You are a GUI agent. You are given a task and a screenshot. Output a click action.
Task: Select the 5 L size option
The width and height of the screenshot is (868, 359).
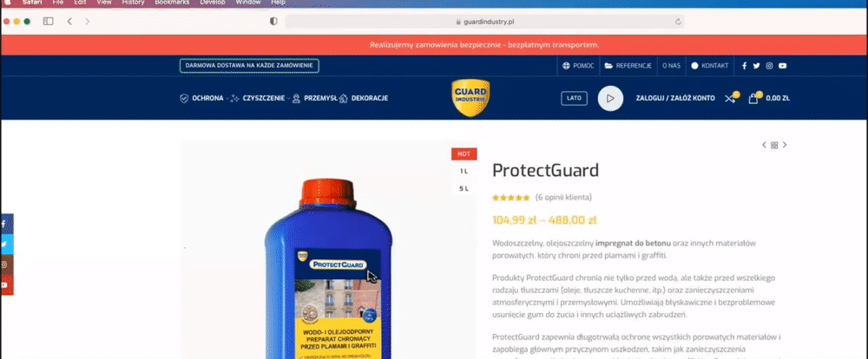tap(464, 189)
